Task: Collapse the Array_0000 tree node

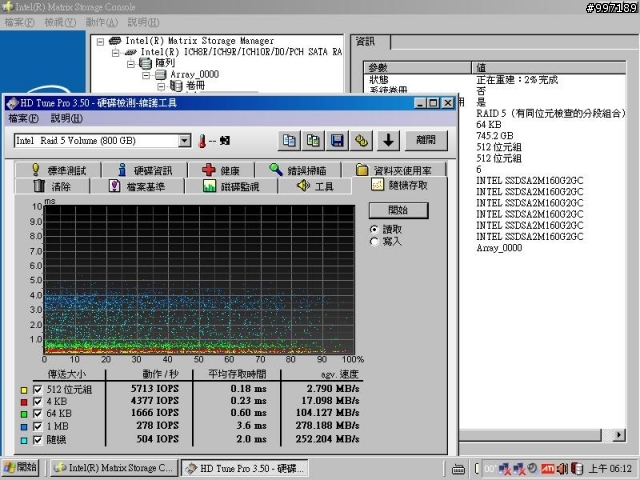Action: (x=146, y=75)
